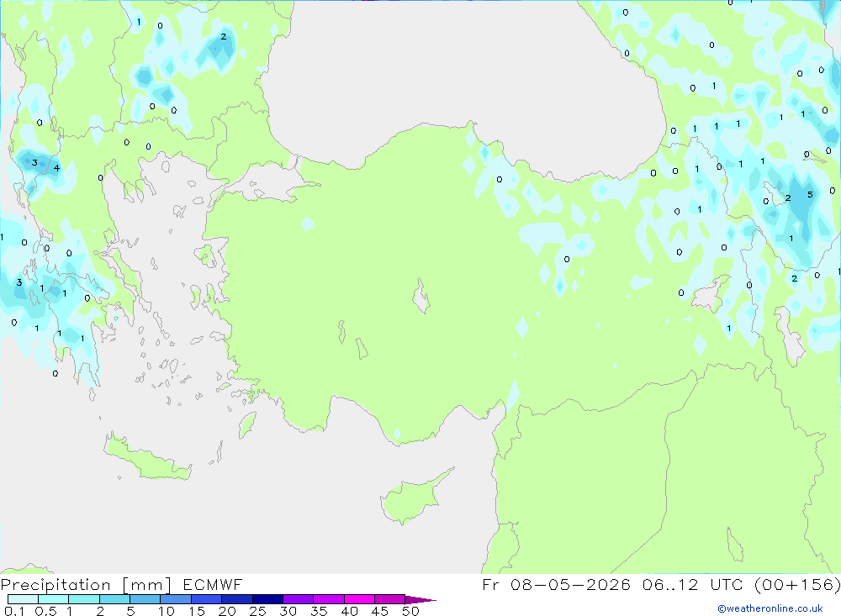Click the above-50 arrow tip of the legend
841x616 pixels.
click(420, 600)
